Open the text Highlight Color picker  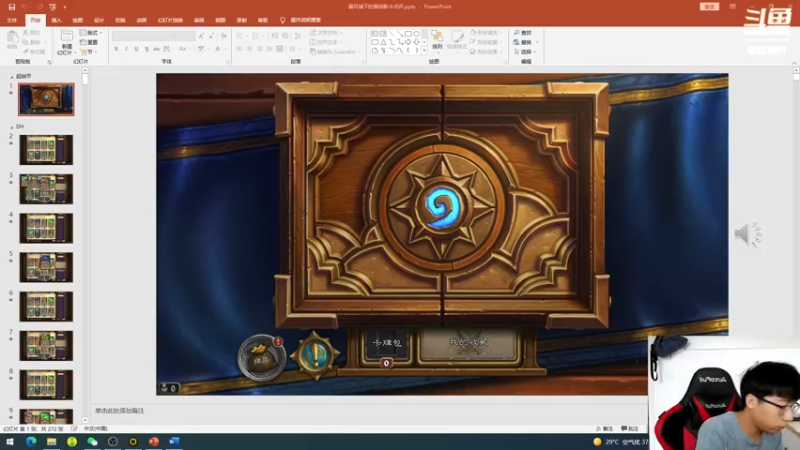coord(203,49)
